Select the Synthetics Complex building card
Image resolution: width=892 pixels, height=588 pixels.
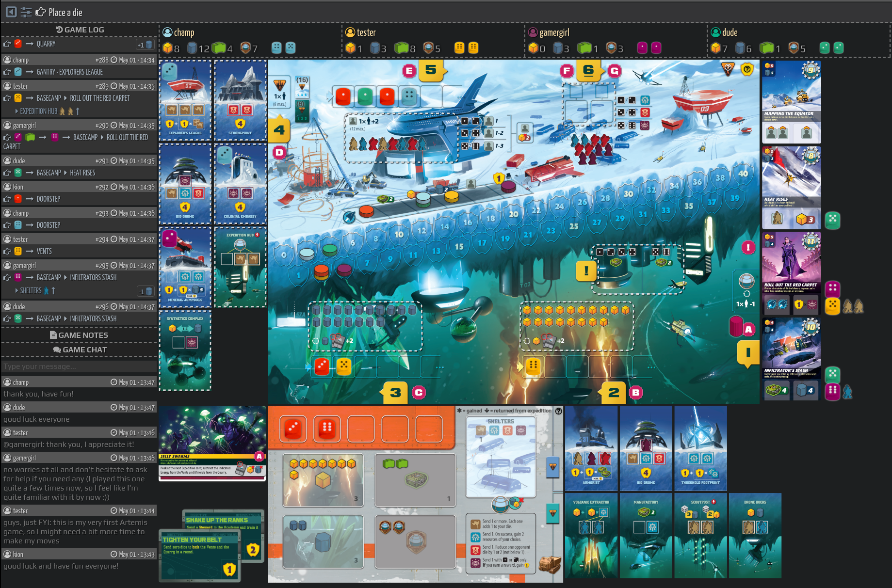click(185, 351)
